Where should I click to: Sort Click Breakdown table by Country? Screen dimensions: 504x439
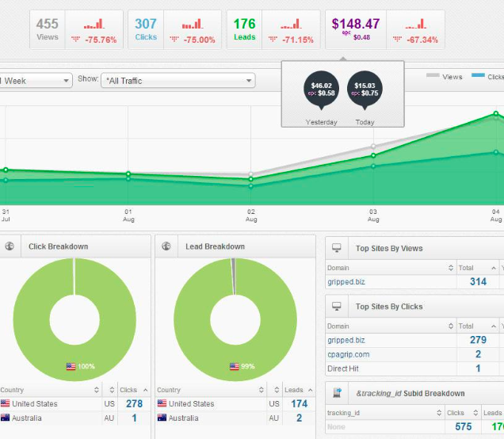coord(51,390)
